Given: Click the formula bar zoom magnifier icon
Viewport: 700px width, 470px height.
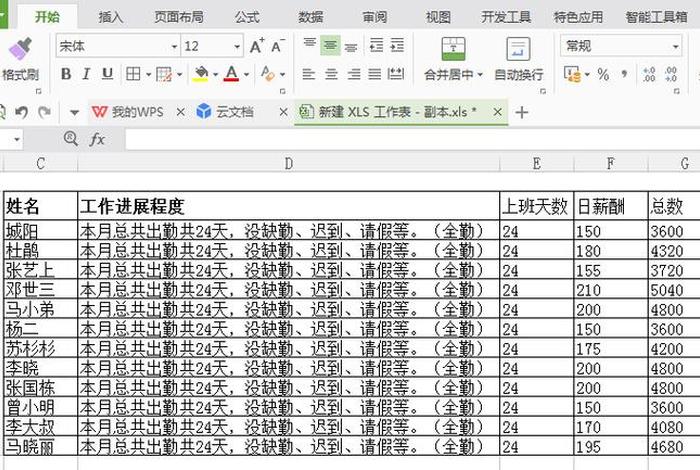Looking at the screenshot, I should click(71, 139).
